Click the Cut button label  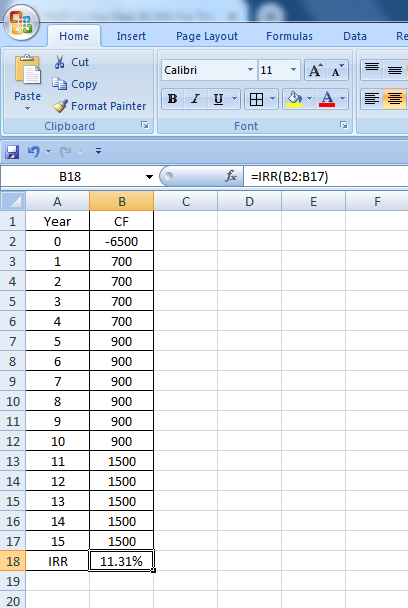click(80, 62)
